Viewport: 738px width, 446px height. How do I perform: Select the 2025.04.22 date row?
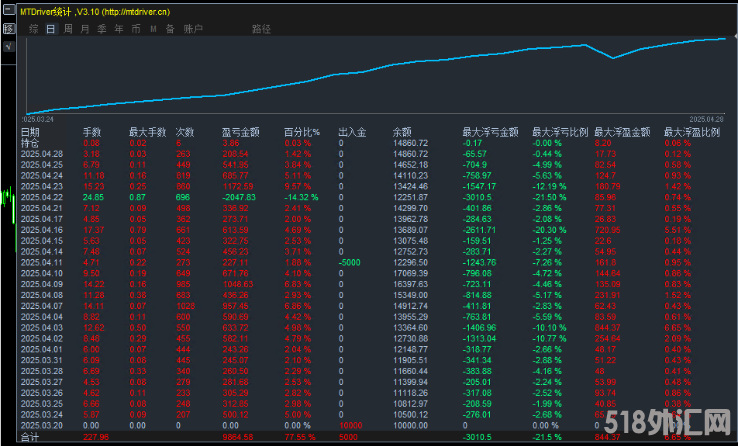point(42,197)
